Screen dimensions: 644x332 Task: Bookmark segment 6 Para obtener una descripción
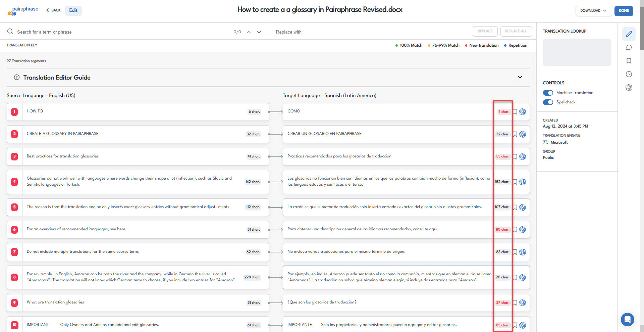[515, 230]
